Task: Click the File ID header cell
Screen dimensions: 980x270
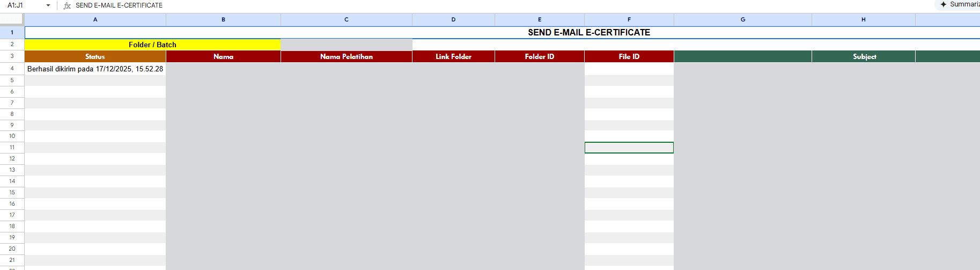Action: tap(629, 56)
